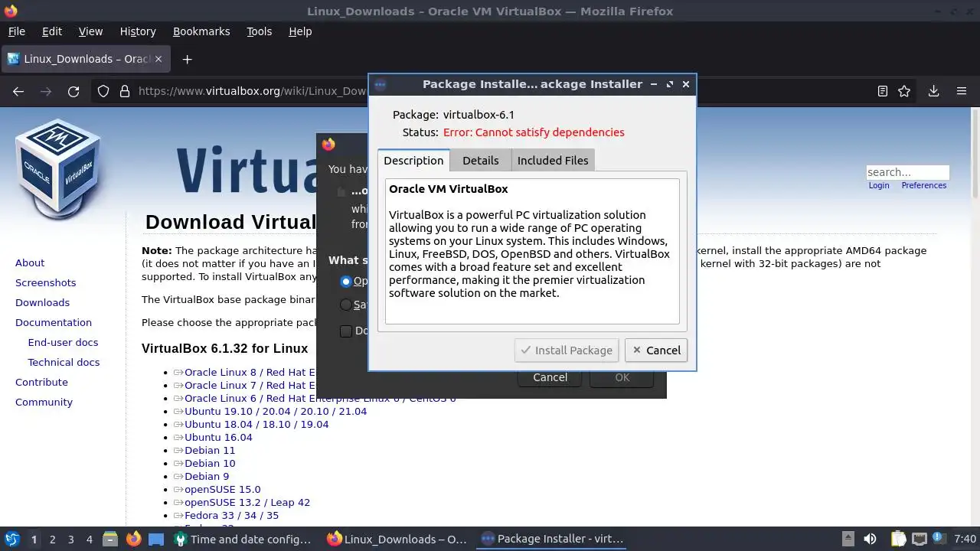Open the openSUSE 15.0 download link

tap(222, 489)
